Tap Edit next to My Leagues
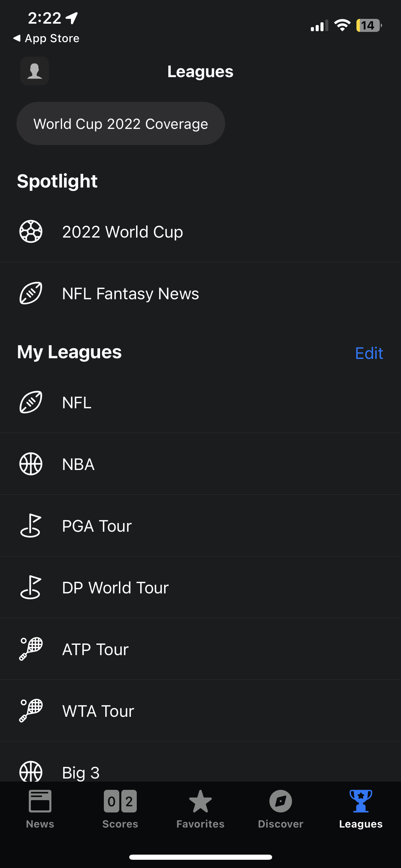The width and height of the screenshot is (401, 868). pyautogui.click(x=369, y=353)
